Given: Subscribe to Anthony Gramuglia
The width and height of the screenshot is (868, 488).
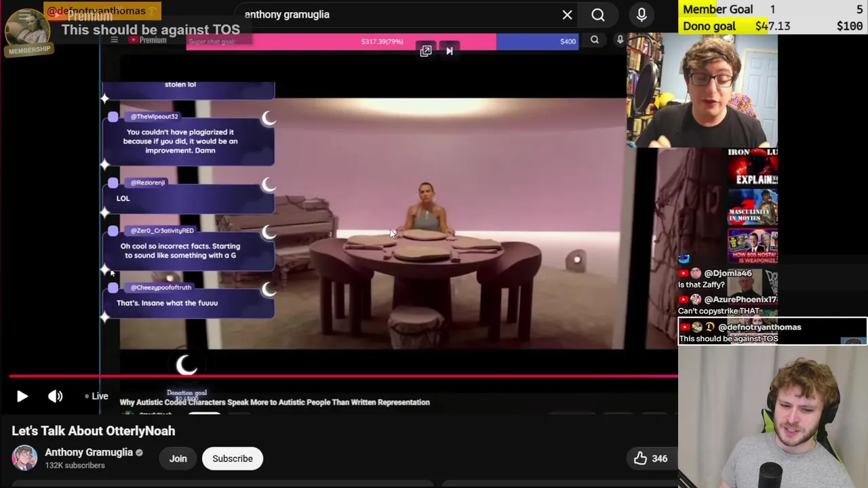Looking at the screenshot, I should [233, 459].
